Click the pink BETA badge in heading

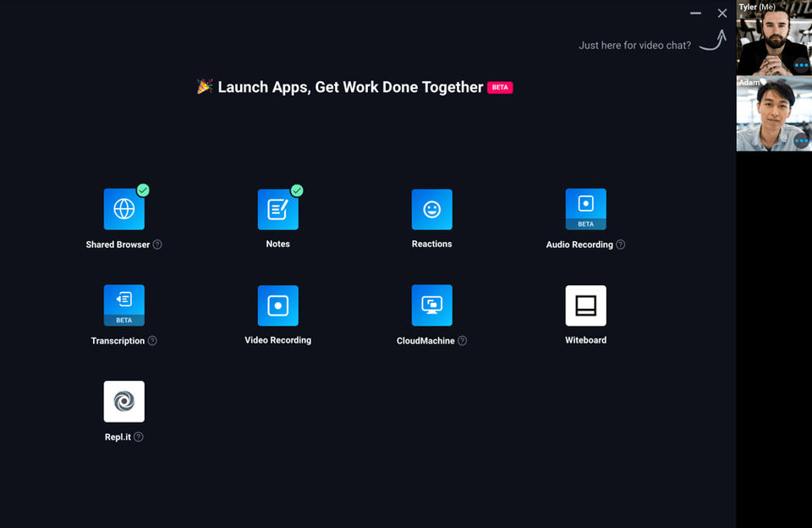coord(500,87)
